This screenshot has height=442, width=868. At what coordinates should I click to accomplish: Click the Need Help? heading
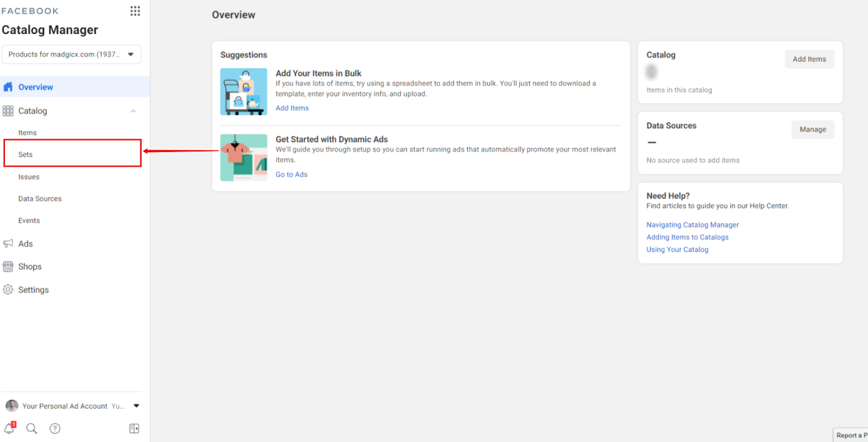[668, 196]
